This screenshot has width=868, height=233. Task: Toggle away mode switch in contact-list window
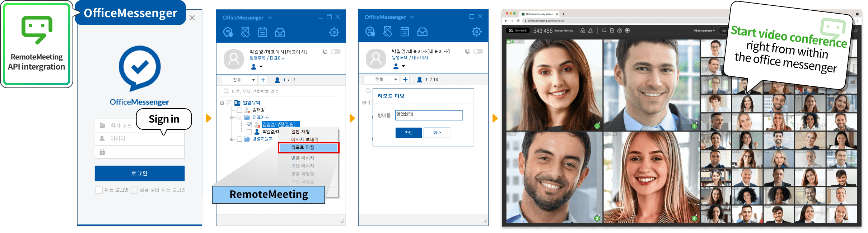336,52
